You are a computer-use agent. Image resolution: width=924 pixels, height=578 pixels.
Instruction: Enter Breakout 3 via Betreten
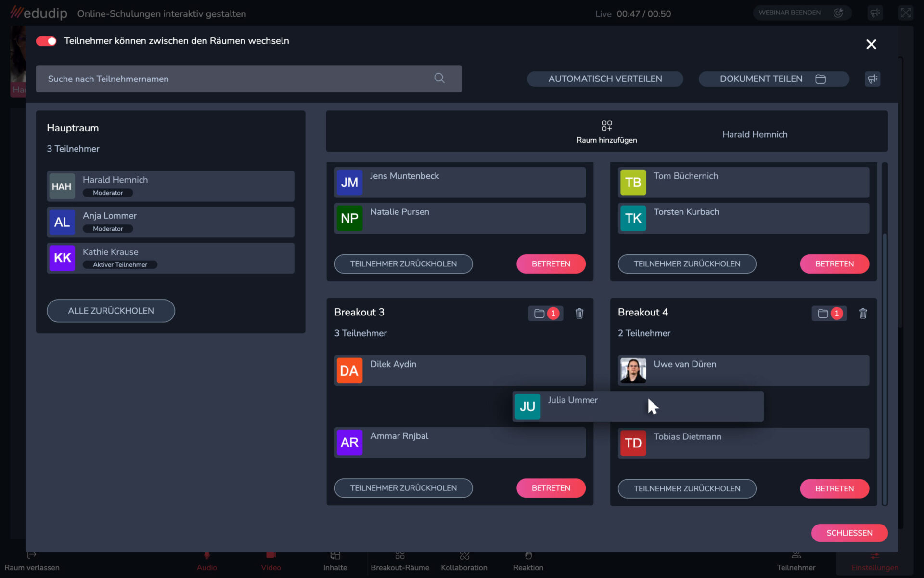[551, 488]
